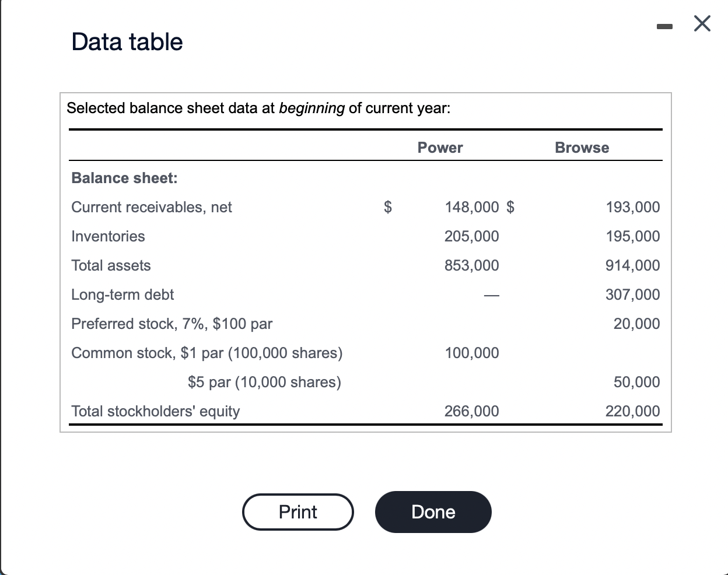Select Browse preferred stock value 20,000
The image size is (728, 575).
click(x=636, y=324)
